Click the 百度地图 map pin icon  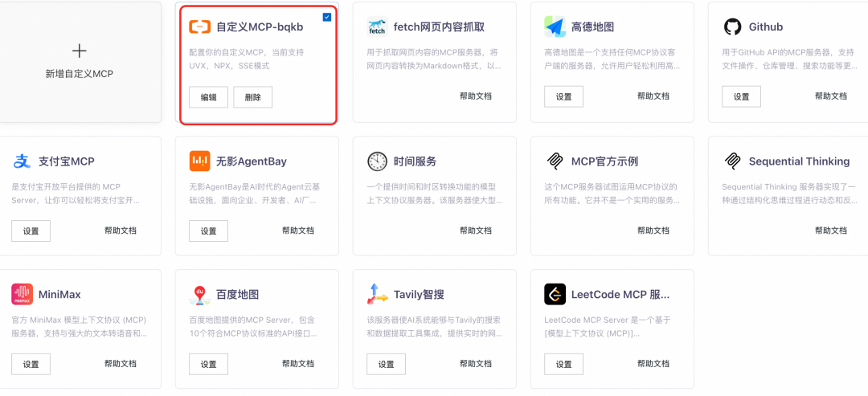pos(200,295)
